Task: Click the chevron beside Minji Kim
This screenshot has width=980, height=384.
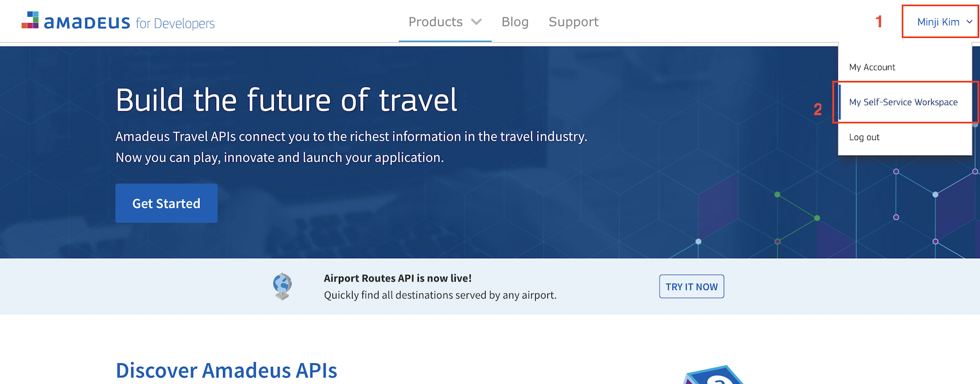Action: point(970,22)
